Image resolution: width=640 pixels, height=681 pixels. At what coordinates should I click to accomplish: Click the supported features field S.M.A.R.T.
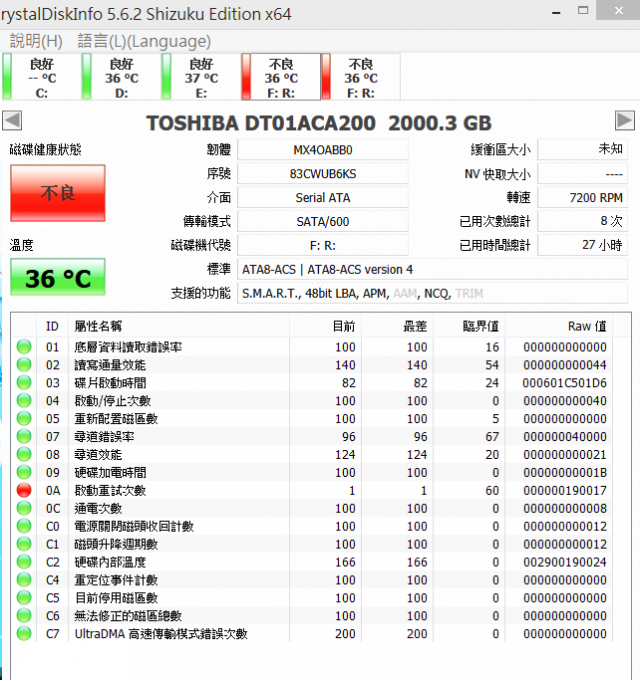pos(432,293)
